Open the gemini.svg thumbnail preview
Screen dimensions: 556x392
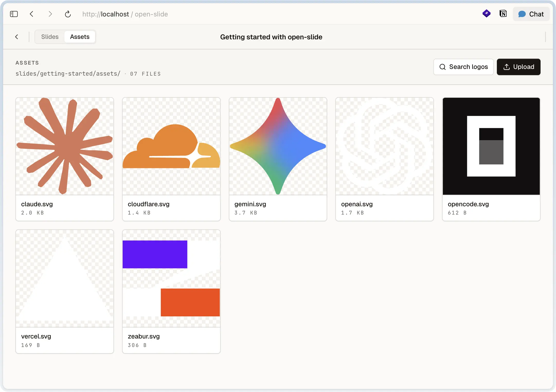(x=278, y=146)
